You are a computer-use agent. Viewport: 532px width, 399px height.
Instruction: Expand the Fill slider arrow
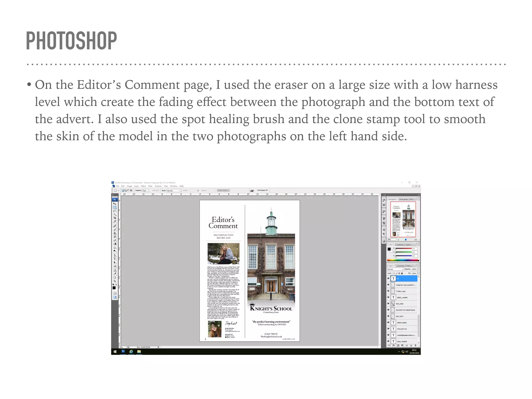(418, 273)
